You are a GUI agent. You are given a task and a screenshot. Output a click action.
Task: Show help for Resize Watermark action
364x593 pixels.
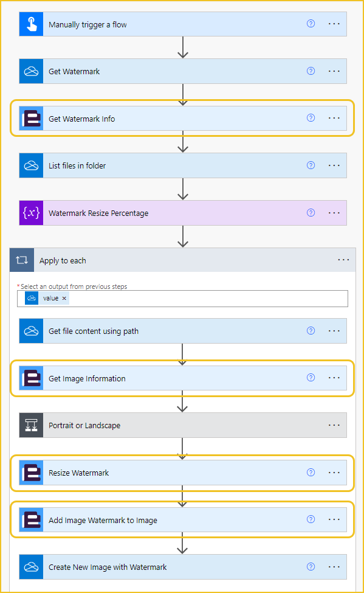[311, 473]
